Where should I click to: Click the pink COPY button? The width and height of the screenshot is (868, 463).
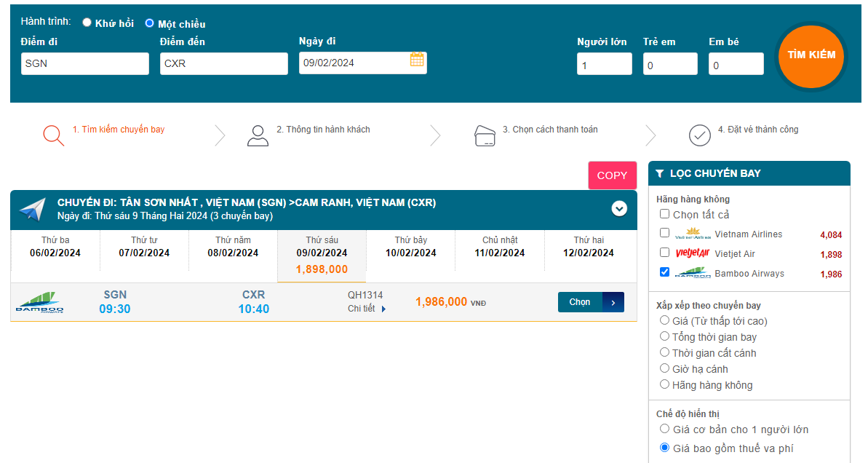tap(612, 175)
